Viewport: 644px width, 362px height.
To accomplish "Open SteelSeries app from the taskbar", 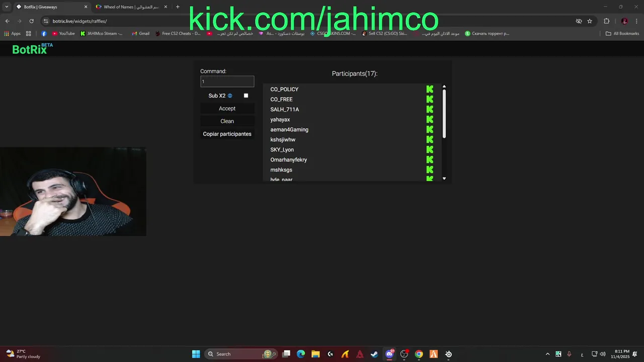I will tap(448, 354).
